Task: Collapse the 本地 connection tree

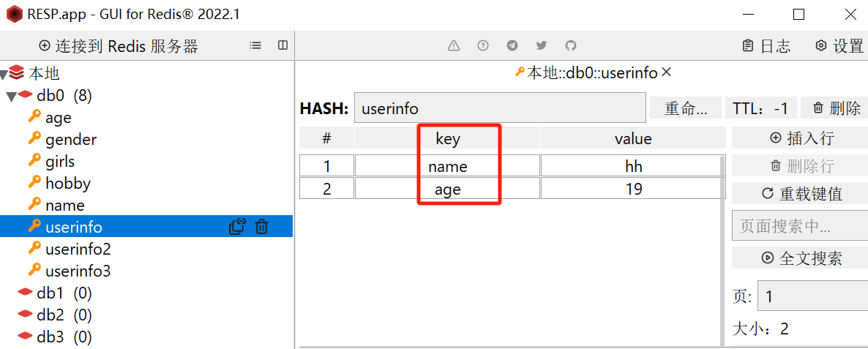Action: 4,74
